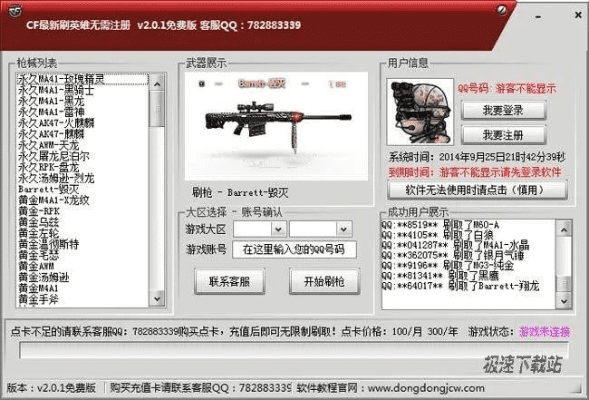Click 版本：v2.0.1免费版 in status bar
Viewport: 589px width, 400px height.
51,388
